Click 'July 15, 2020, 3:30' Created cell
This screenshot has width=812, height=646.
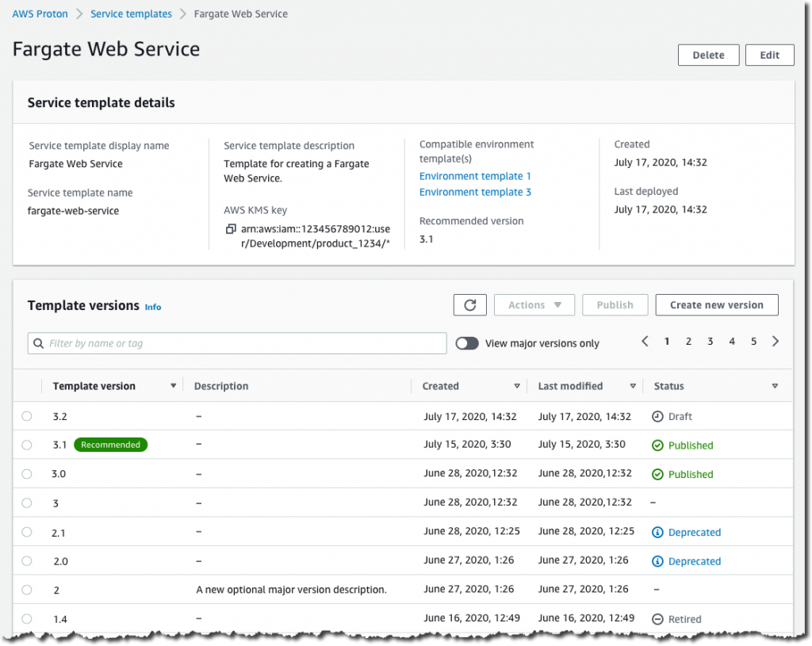click(x=467, y=444)
